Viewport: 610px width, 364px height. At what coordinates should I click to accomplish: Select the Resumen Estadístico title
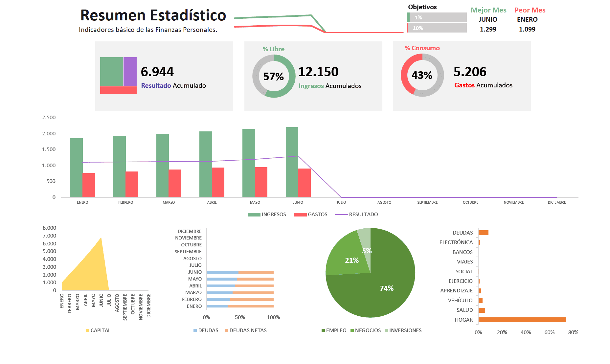[x=153, y=15]
